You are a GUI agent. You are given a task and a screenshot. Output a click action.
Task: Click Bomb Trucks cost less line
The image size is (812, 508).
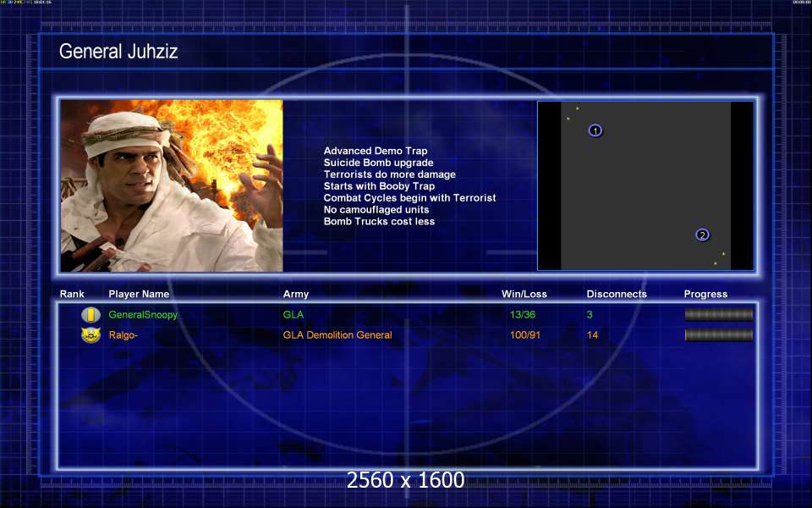pyautogui.click(x=379, y=221)
